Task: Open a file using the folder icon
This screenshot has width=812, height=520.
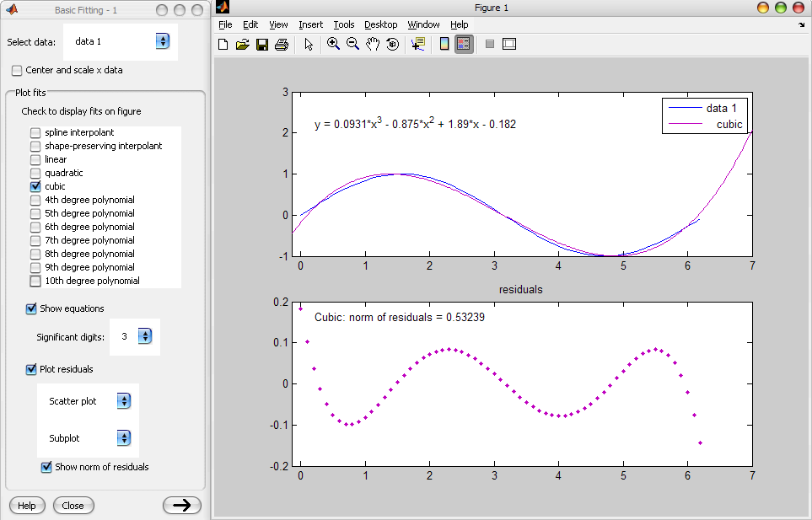Action: pos(242,45)
